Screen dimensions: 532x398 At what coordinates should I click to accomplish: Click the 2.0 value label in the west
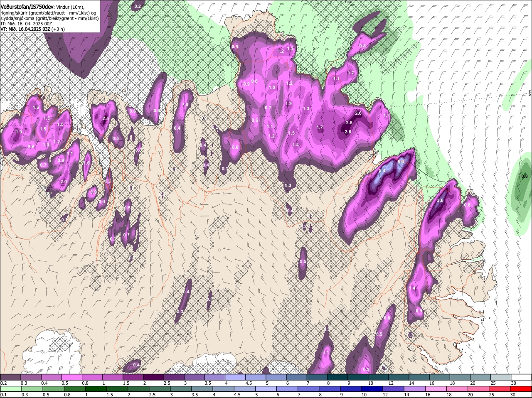pos(64,182)
